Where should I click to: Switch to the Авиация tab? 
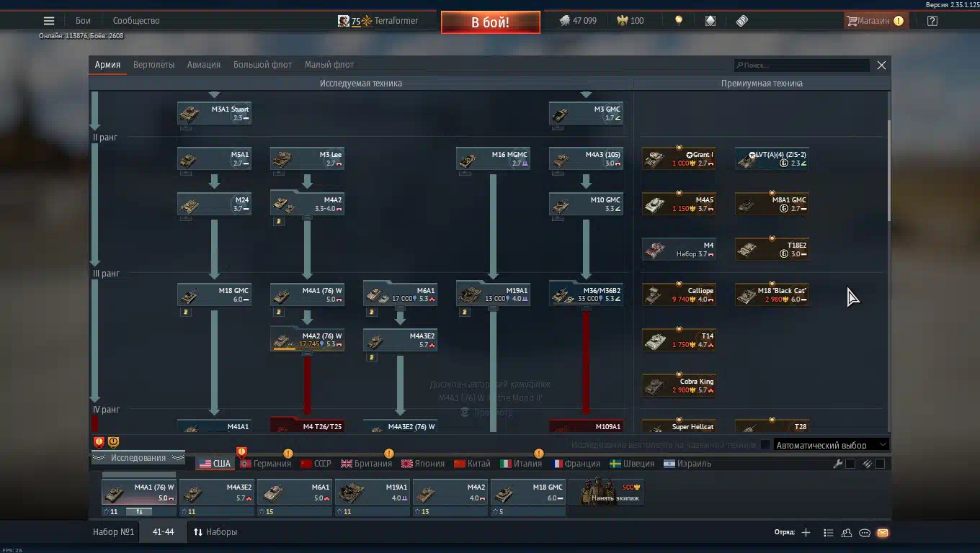204,65
